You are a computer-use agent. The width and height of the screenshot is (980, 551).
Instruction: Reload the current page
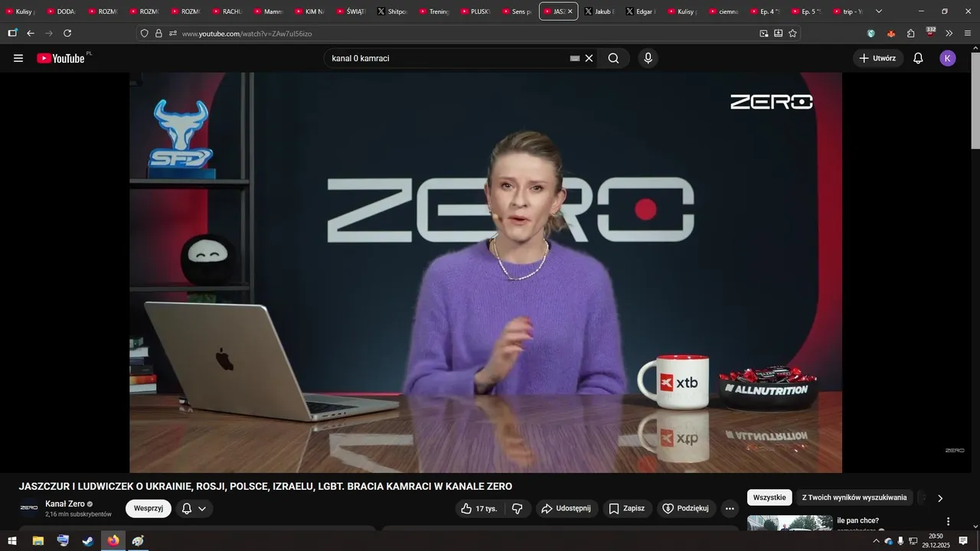67,33
